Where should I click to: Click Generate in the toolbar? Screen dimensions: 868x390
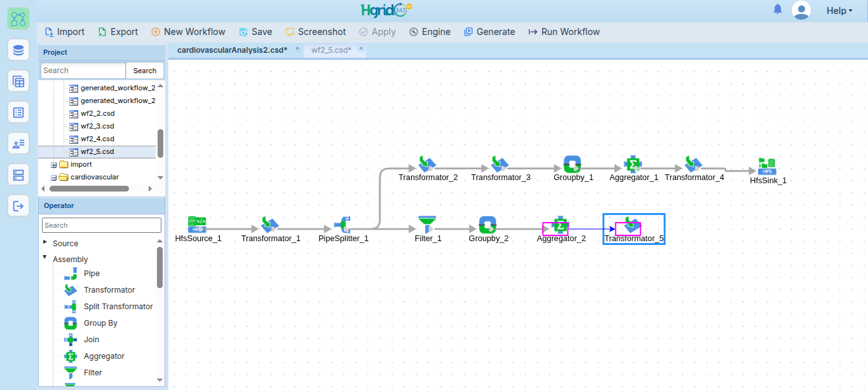tap(489, 32)
